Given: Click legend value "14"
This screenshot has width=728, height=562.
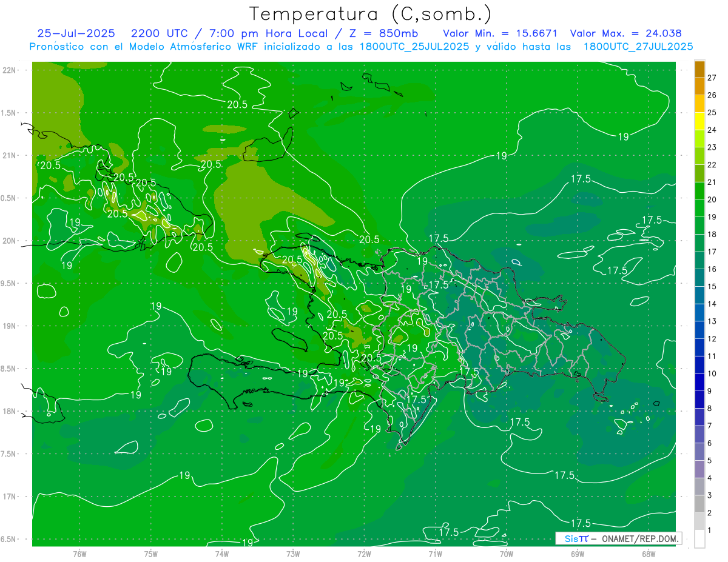Looking at the screenshot, I should point(712,304).
